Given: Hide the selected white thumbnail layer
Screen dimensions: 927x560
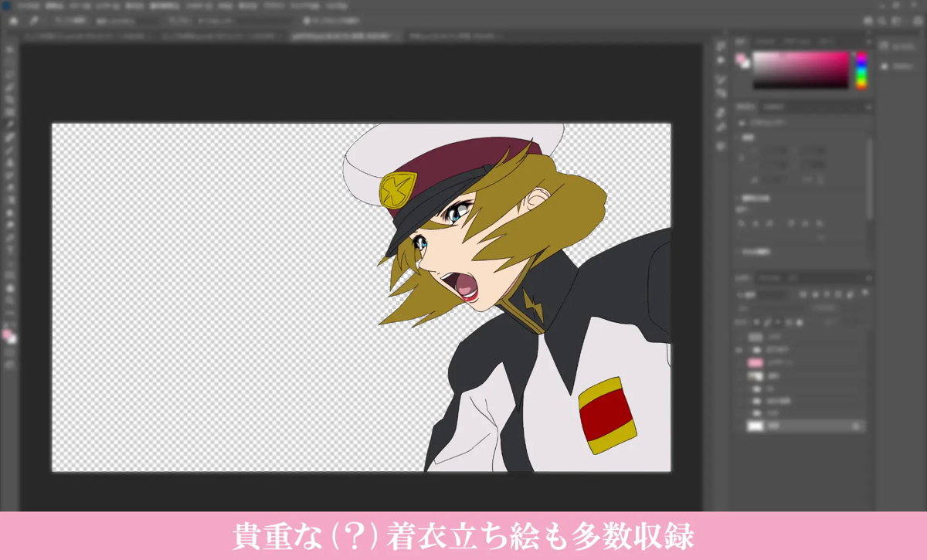Looking at the screenshot, I should [740, 426].
